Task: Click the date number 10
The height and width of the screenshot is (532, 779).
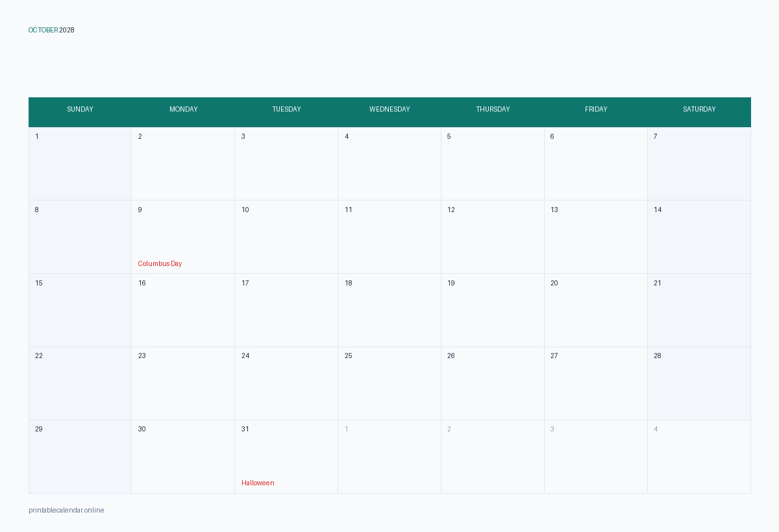Action: pos(245,210)
